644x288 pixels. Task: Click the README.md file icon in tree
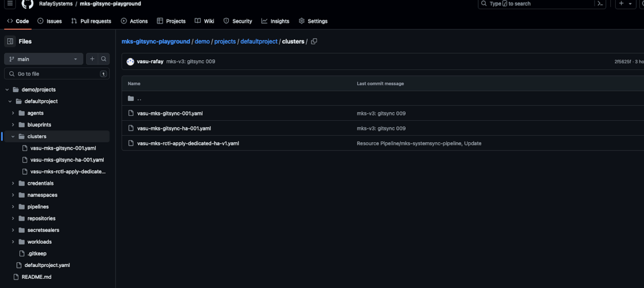(16, 277)
